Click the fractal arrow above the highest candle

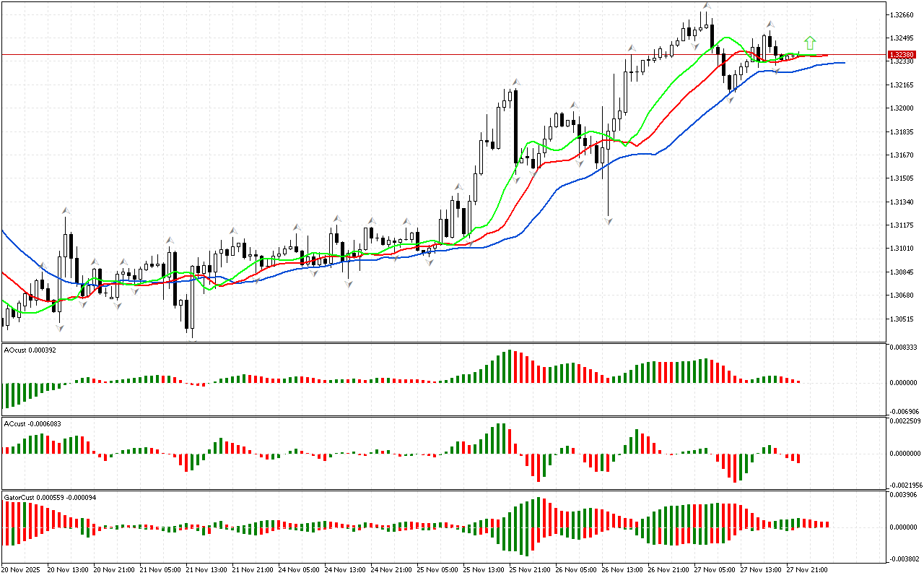pyautogui.click(x=705, y=7)
